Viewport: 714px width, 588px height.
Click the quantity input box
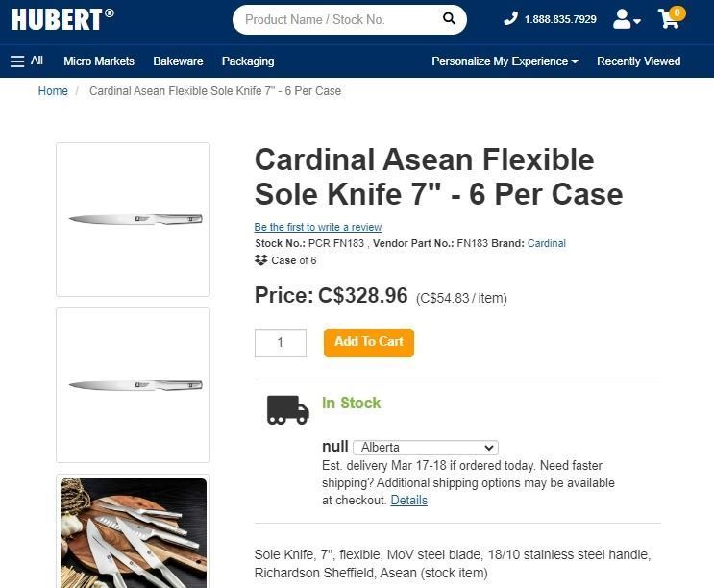281,343
